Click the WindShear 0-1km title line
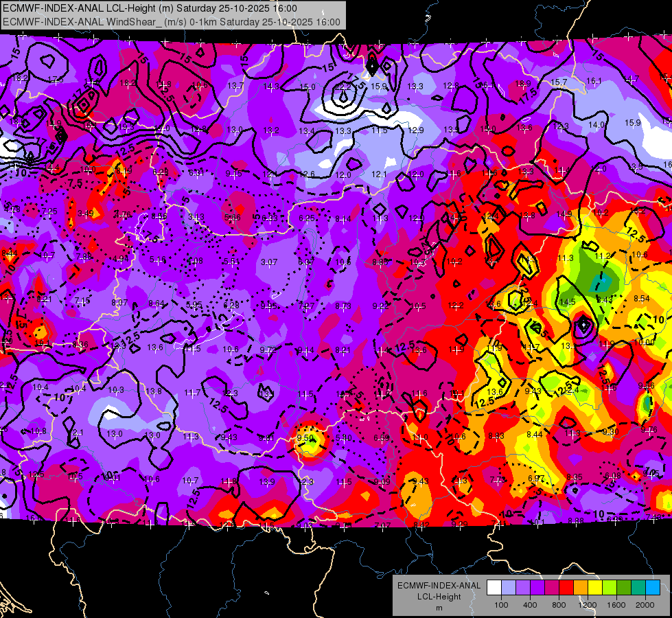Viewport: 672px width, 618px height. point(172,22)
